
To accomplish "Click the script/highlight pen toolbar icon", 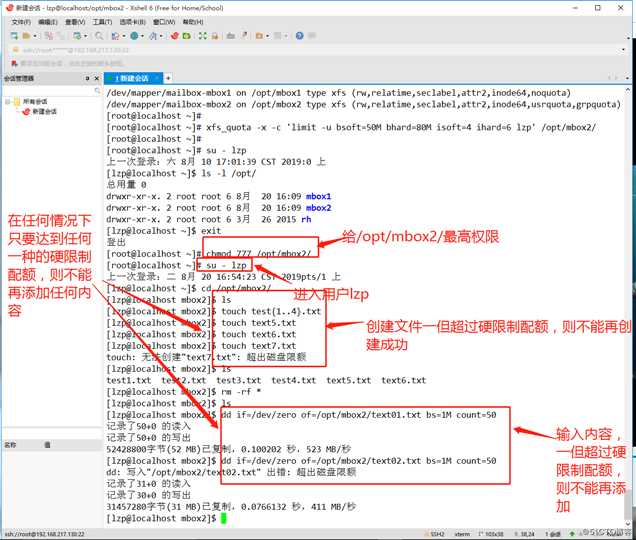I will 244,36.
